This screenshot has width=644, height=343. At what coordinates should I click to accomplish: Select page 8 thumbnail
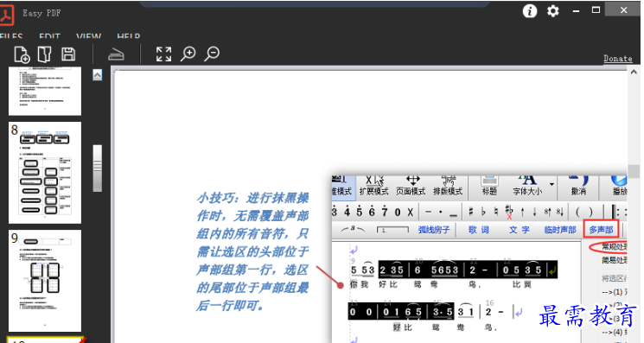[45, 172]
